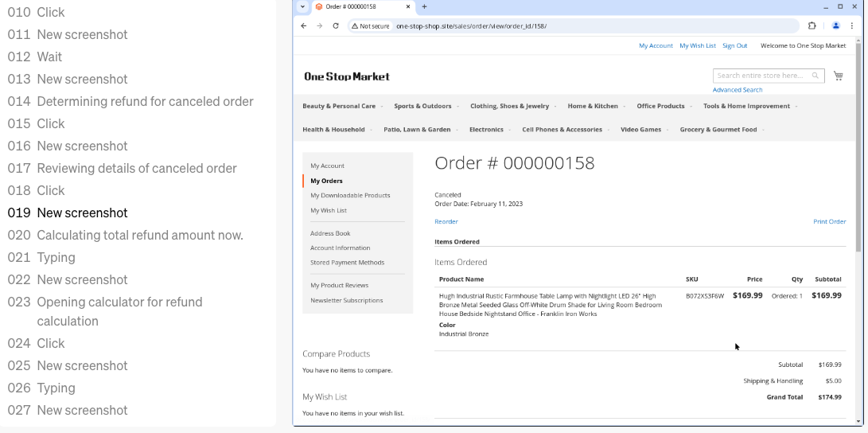Open the shopping cart icon
This screenshot has height=433, width=868.
coord(838,76)
